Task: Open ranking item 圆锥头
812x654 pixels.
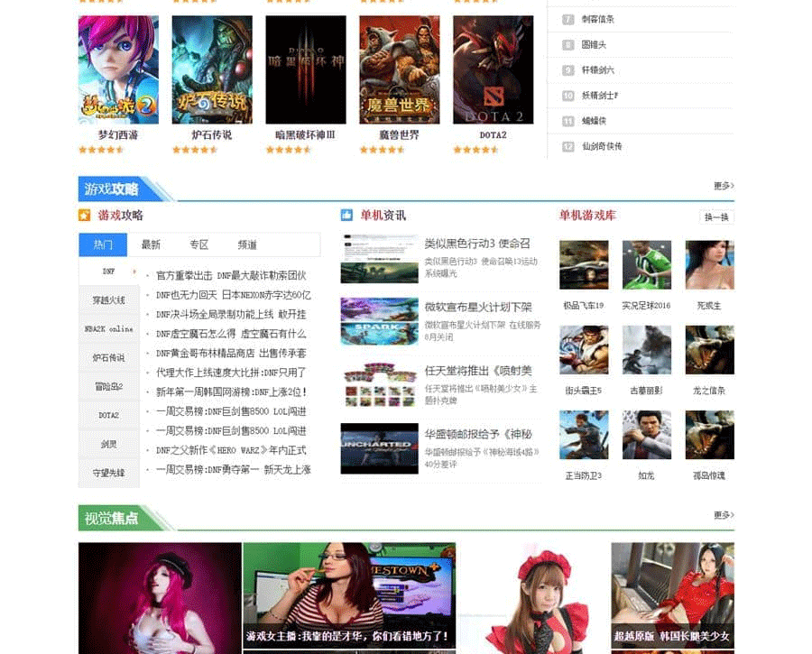Action: click(594, 44)
